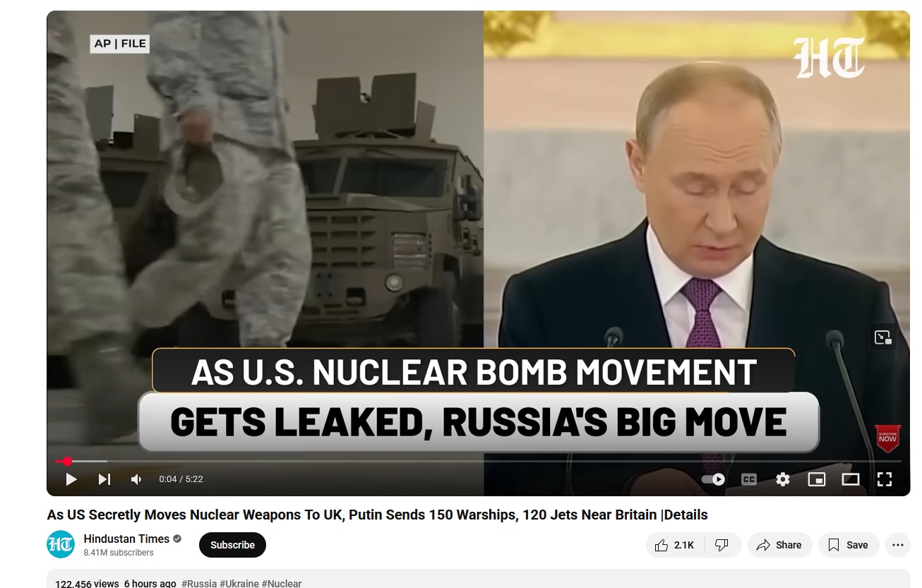Dislike the video with thumbs down
The image size is (922, 588).
(x=722, y=545)
